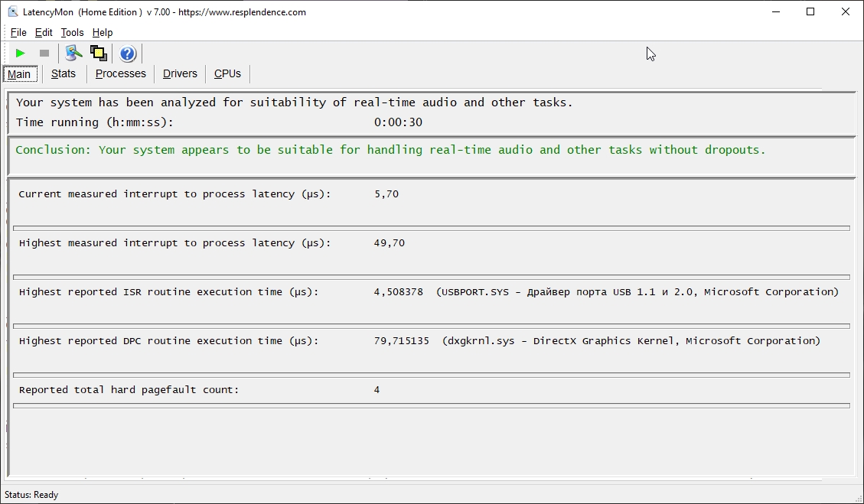Open the options icon with monitor and pencil
This screenshot has width=864, height=504.
pyautogui.click(x=73, y=53)
